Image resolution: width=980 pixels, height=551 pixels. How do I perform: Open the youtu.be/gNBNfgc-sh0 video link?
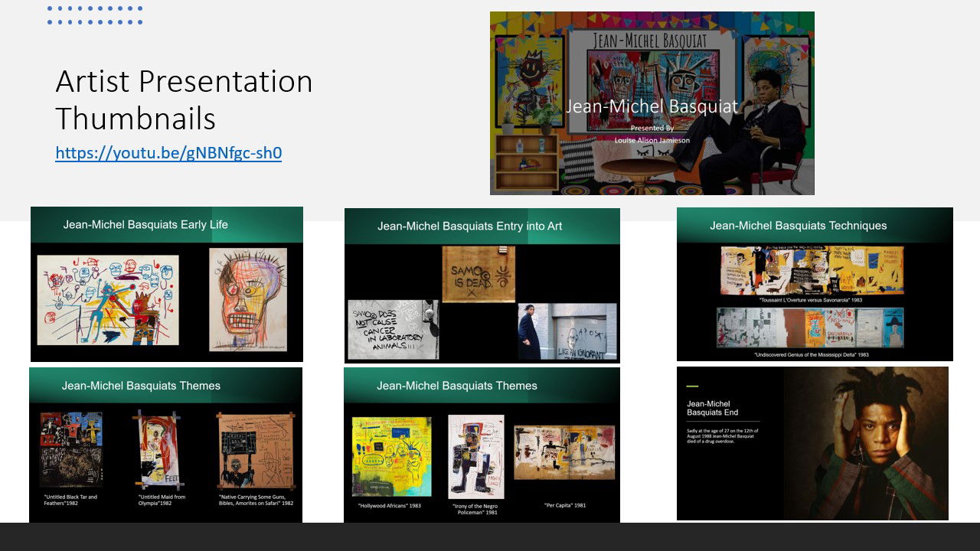168,153
